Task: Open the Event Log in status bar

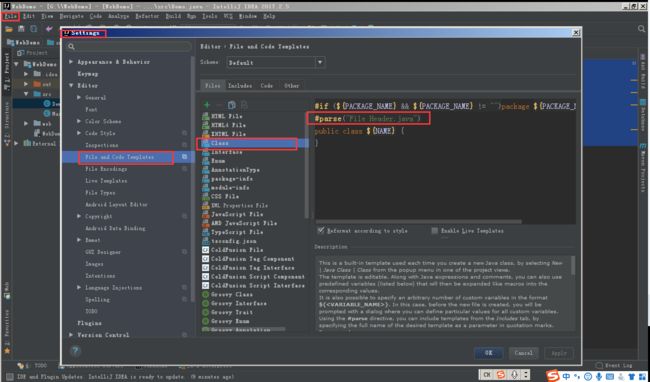Action: (x=614, y=365)
